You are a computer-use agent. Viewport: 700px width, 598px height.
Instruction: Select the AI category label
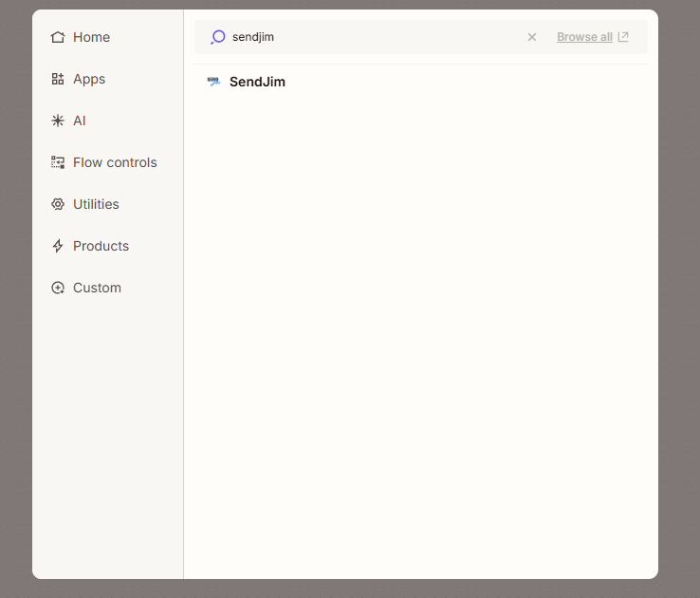coord(80,121)
